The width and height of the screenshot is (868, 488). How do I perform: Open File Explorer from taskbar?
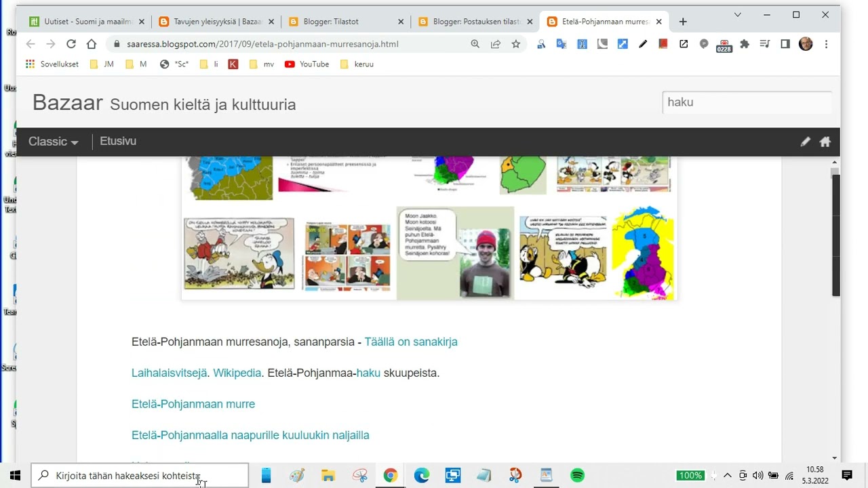pyautogui.click(x=328, y=475)
